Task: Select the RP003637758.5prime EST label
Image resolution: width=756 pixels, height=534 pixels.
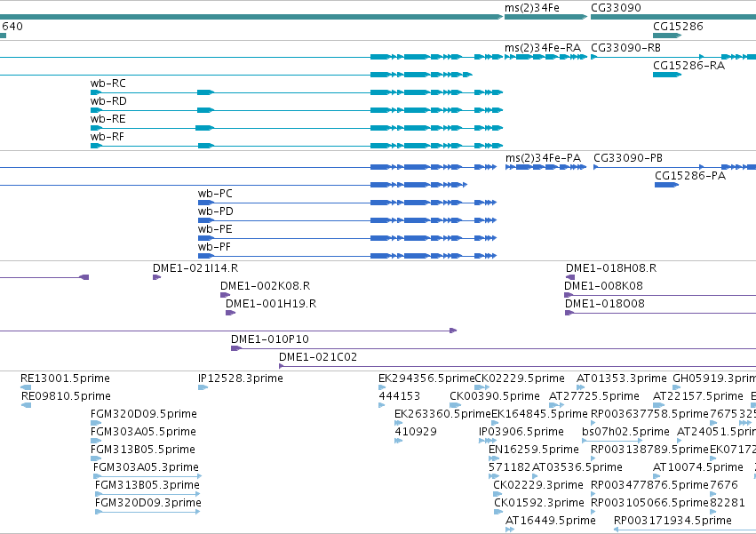Action: coord(650,414)
